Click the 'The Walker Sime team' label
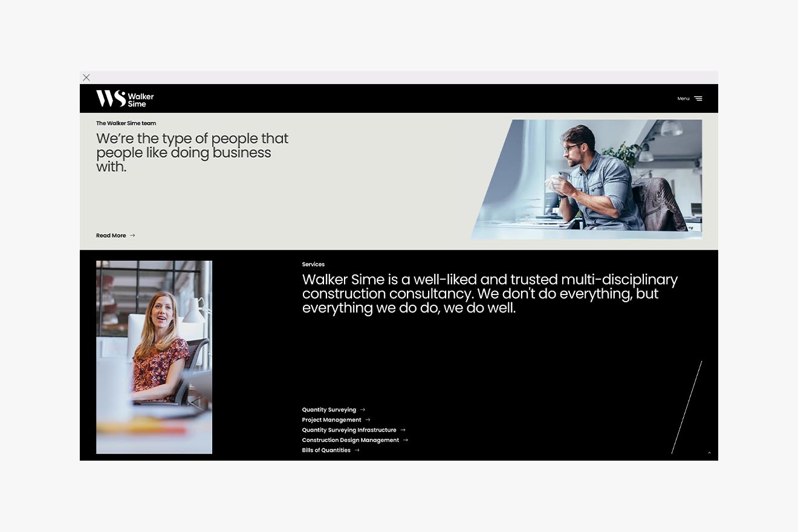The height and width of the screenshot is (532, 798). [126, 123]
